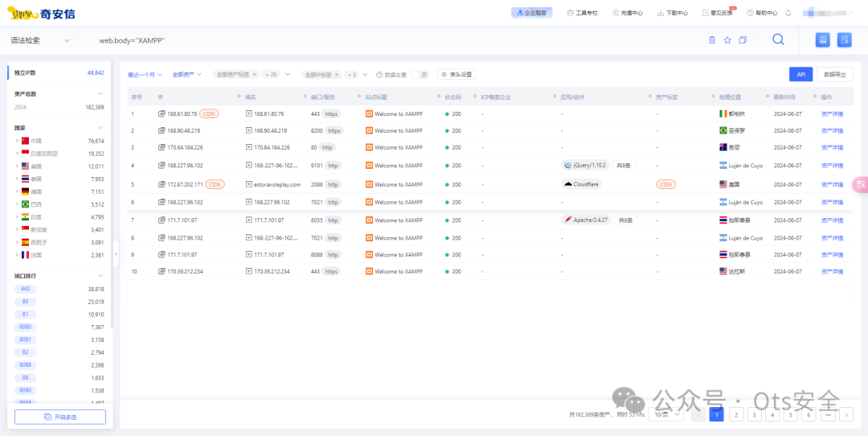Click the Cloudflare component tag
The height and width of the screenshot is (436, 868).
pos(583,184)
